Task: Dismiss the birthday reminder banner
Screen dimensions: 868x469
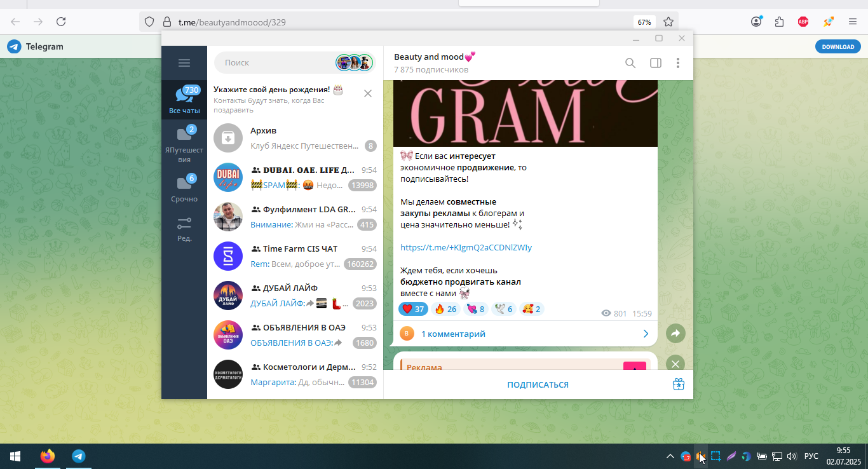Action: [x=368, y=93]
